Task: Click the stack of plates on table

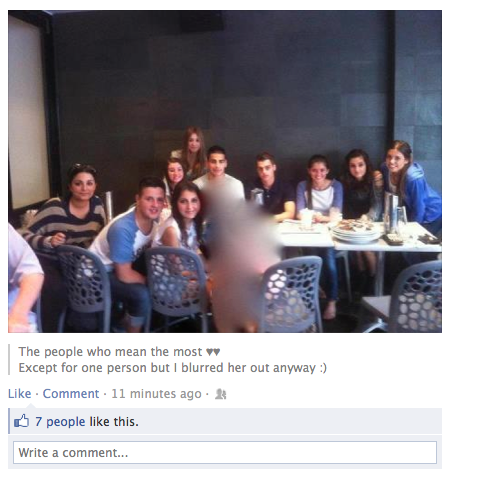Action: pos(356,231)
